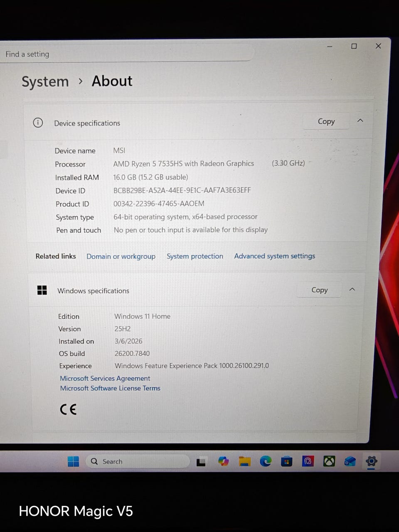The width and height of the screenshot is (399, 532).
Task: Launch the Xbox app from the taskbar
Action: (x=329, y=461)
